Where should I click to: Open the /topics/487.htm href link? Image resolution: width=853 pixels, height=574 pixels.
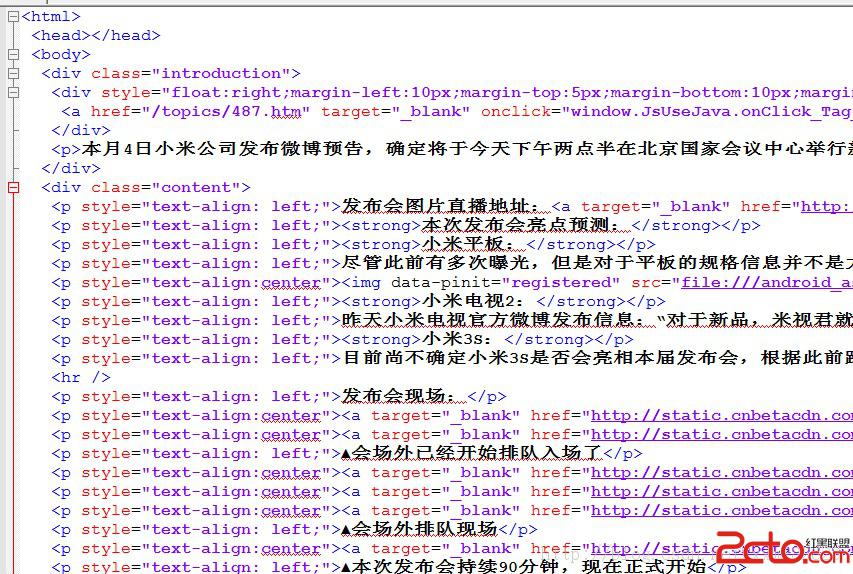(x=228, y=112)
